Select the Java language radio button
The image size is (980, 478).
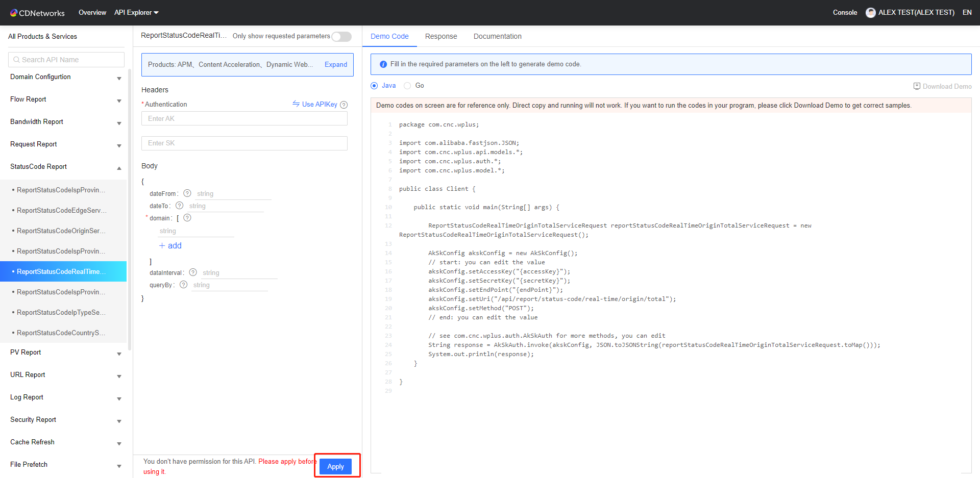pyautogui.click(x=374, y=86)
